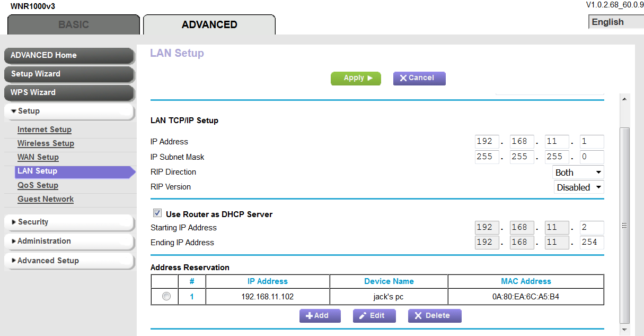Open the RIP Version dropdown
This screenshot has width=644, height=336.
click(x=578, y=187)
